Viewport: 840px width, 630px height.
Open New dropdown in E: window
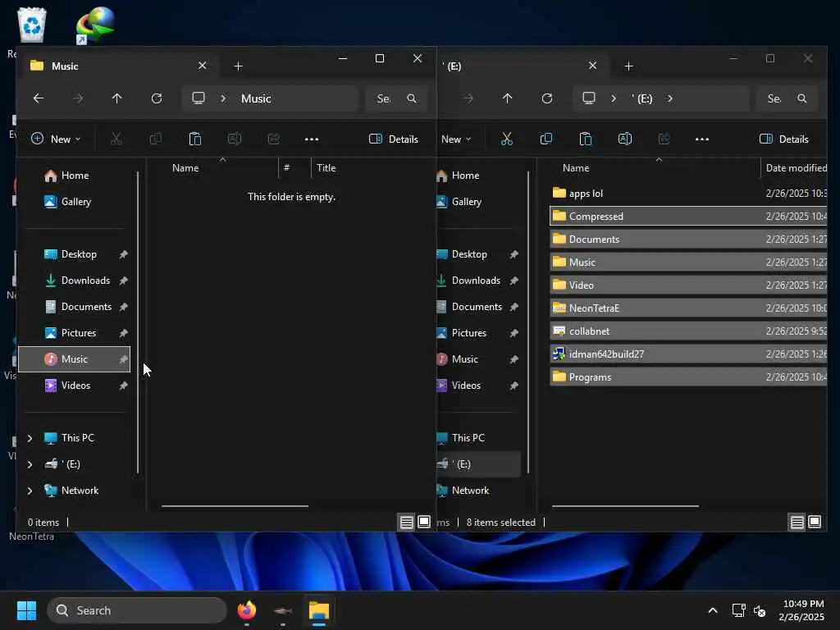(455, 139)
